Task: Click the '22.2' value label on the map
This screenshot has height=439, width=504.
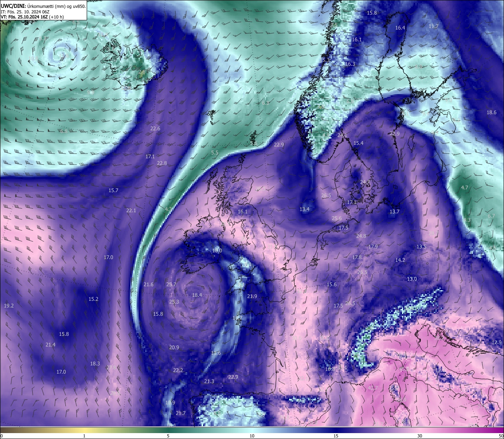Action: click(x=178, y=370)
